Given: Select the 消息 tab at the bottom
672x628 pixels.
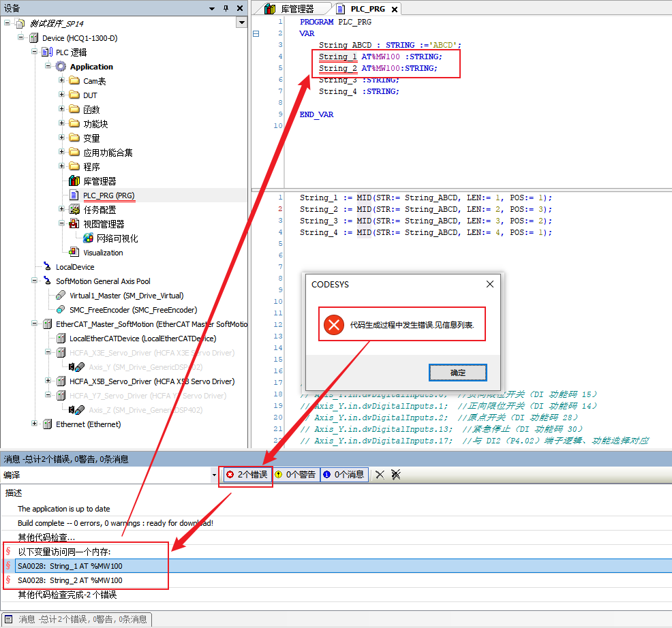Looking at the screenshot, I should click(x=76, y=619).
